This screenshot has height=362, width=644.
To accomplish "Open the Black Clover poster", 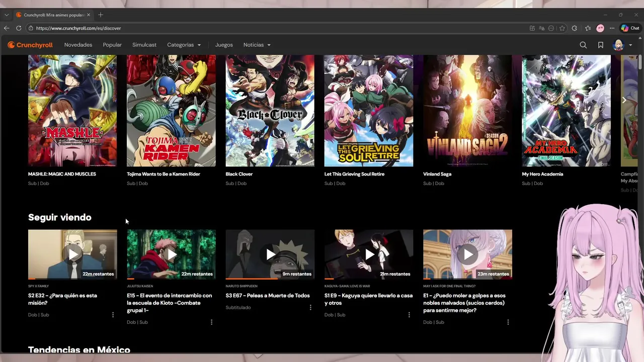I will 270,111.
